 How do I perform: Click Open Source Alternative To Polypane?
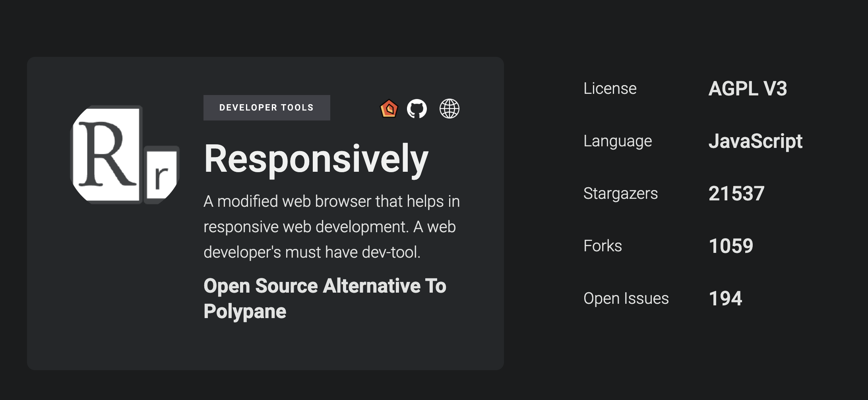325,298
